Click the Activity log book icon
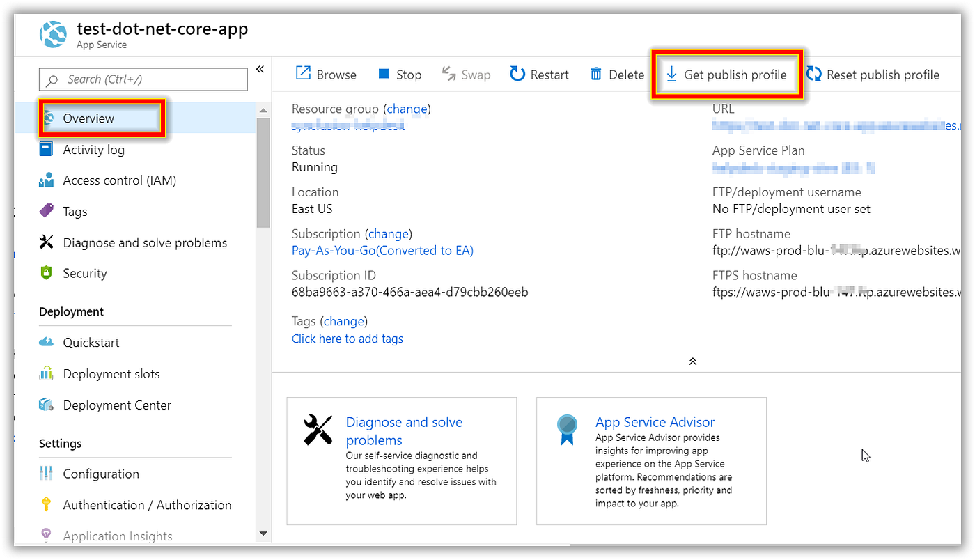Screen dimensions: 975x560 46,149
